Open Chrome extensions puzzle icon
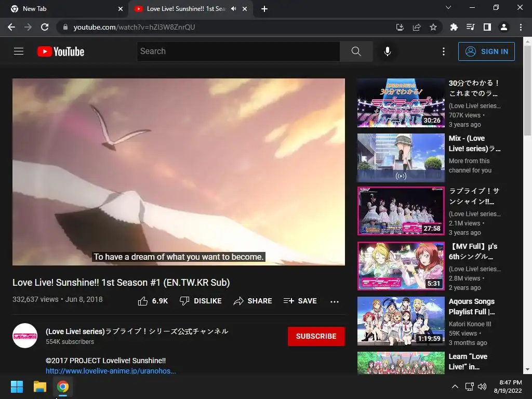 coord(454,27)
